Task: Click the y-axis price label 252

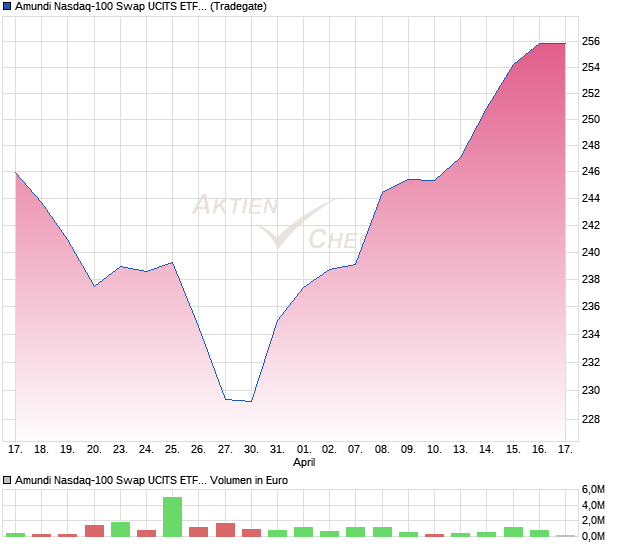Action: point(591,93)
